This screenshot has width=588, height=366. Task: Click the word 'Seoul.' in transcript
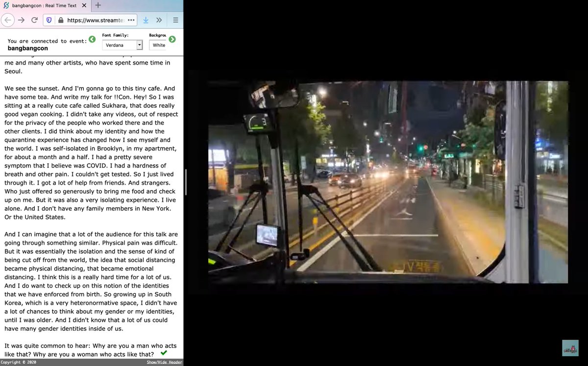[x=14, y=71]
